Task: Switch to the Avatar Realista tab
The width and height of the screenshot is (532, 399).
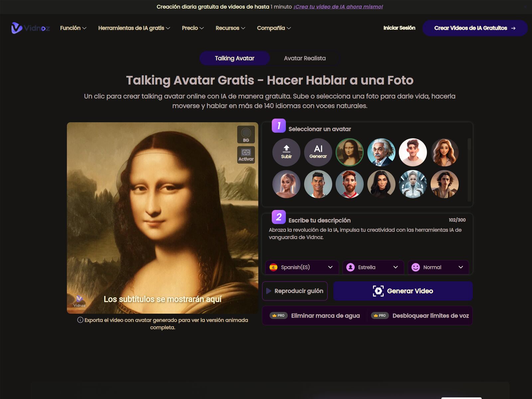Action: click(305, 58)
